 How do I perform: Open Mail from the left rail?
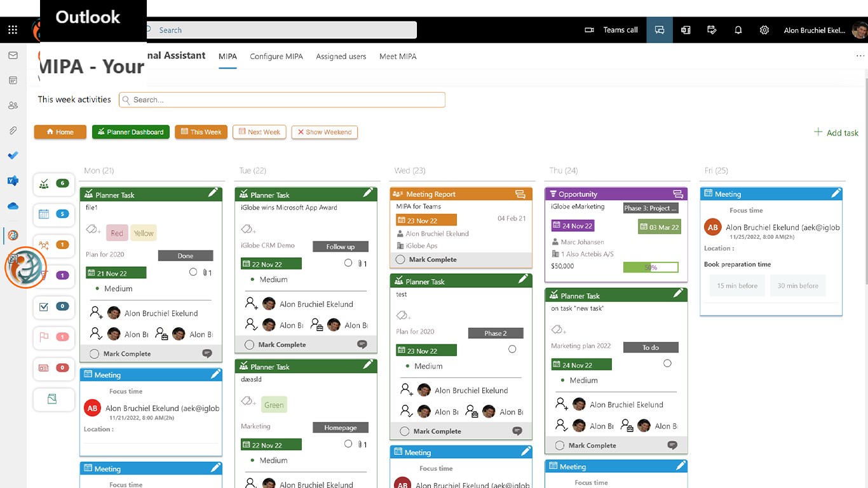pos(13,56)
